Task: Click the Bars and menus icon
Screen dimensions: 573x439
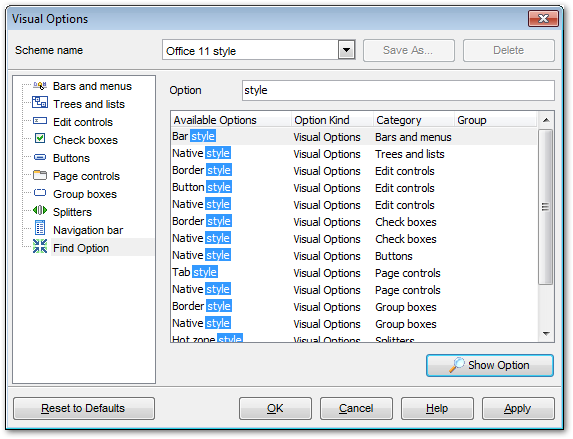Action: [40, 86]
